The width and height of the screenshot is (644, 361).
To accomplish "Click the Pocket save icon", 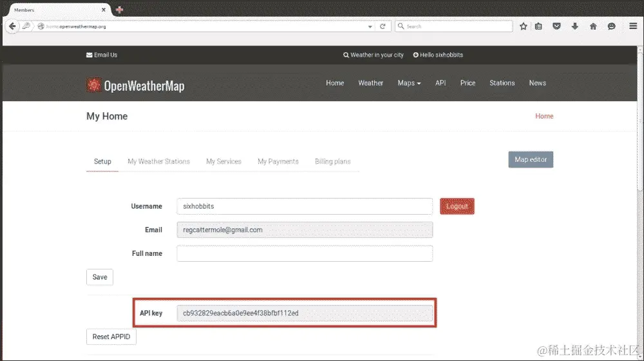I will (556, 26).
